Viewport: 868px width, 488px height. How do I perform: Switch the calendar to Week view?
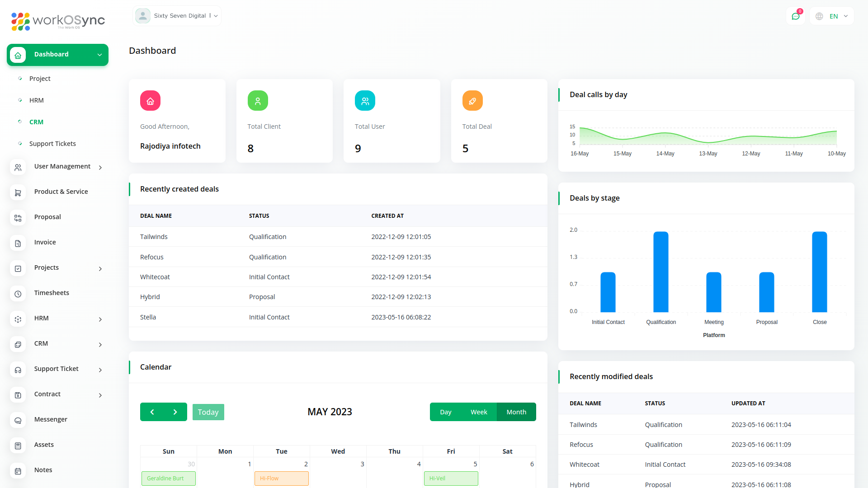pos(479,412)
